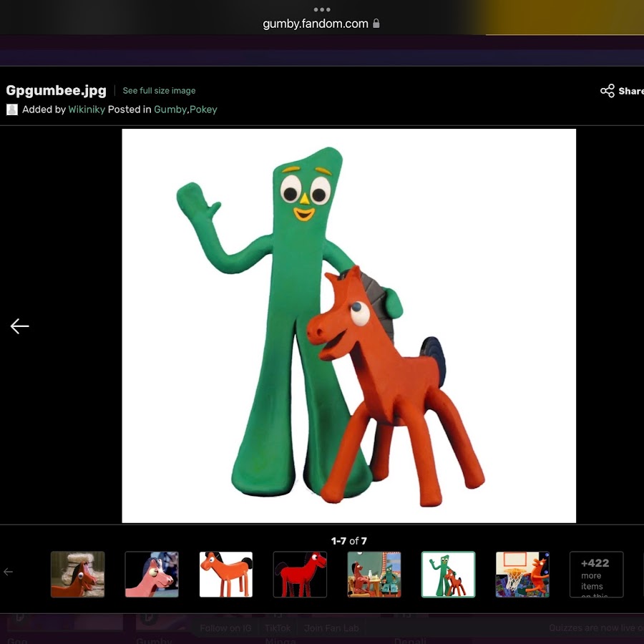Image resolution: width=644 pixels, height=644 pixels.
Task: Click the dimmed Follow on IG link
Action: pyautogui.click(x=225, y=628)
